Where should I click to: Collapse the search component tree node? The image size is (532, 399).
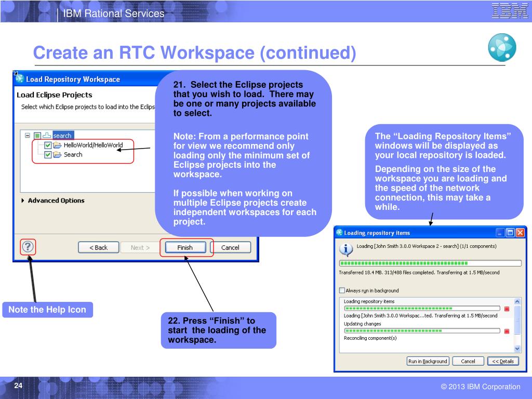pyautogui.click(x=28, y=136)
